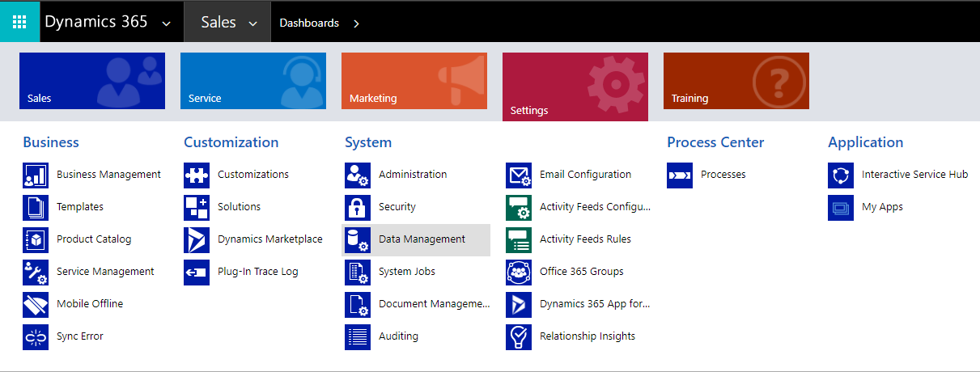Open Processes link
980x372 pixels.
click(723, 174)
